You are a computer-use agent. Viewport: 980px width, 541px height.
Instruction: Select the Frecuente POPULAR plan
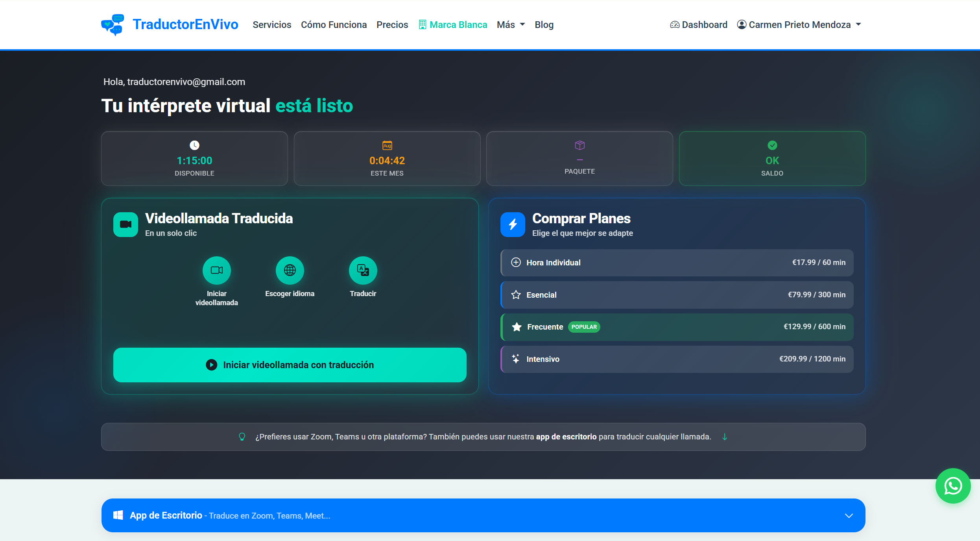tap(677, 327)
